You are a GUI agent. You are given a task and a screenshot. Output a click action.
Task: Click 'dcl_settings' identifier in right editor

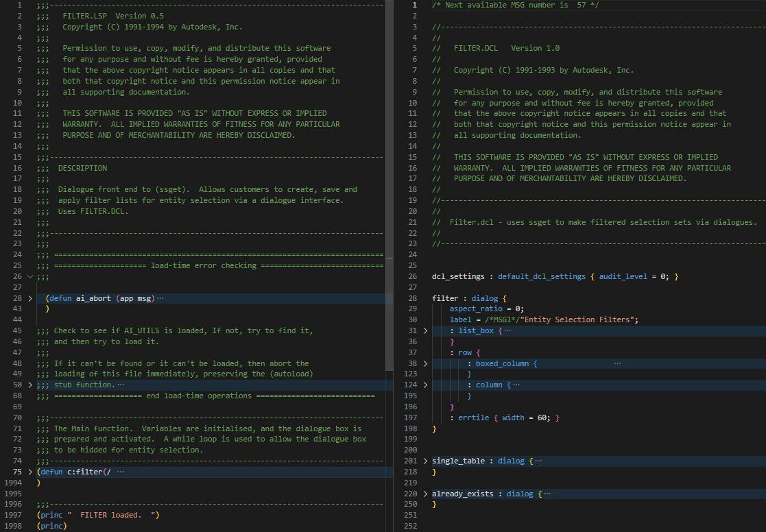[458, 276]
